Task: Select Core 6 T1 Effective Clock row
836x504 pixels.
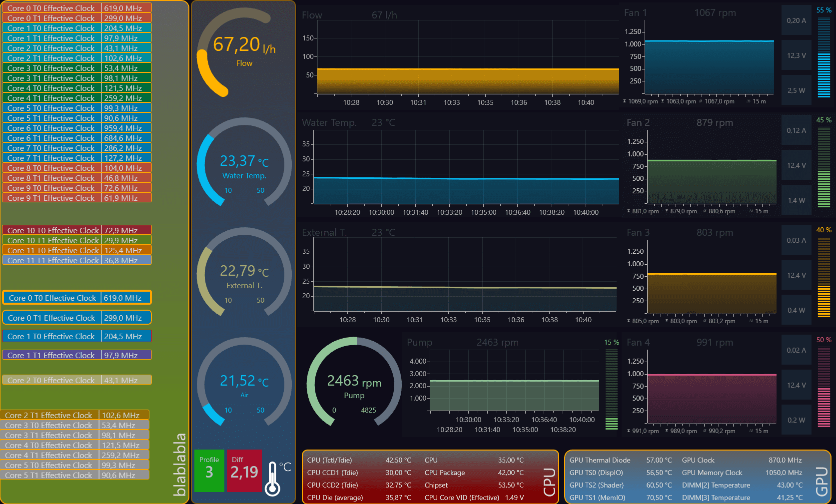Action: [x=77, y=138]
